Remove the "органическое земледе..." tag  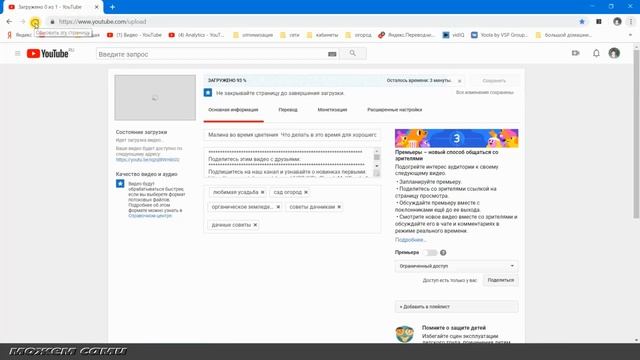click(278, 207)
